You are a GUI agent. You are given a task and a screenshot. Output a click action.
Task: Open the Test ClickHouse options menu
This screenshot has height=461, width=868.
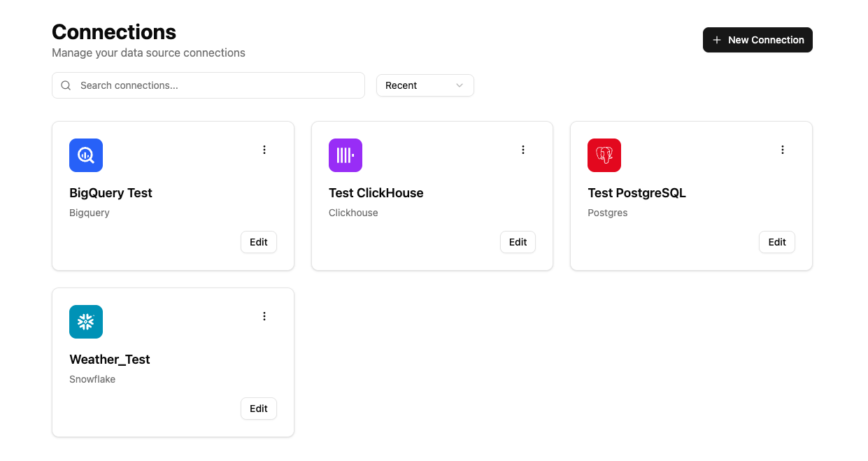(523, 150)
